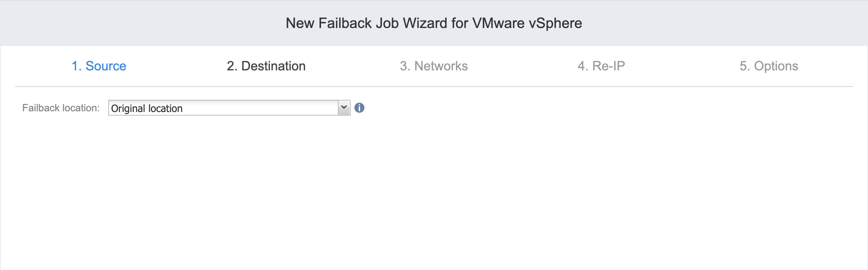Screen dimensions: 868x270
Task: Expand the list showing Original location
Action: click(344, 108)
